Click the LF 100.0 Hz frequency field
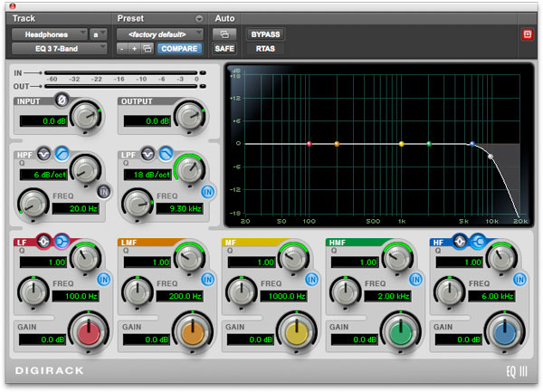 point(75,296)
